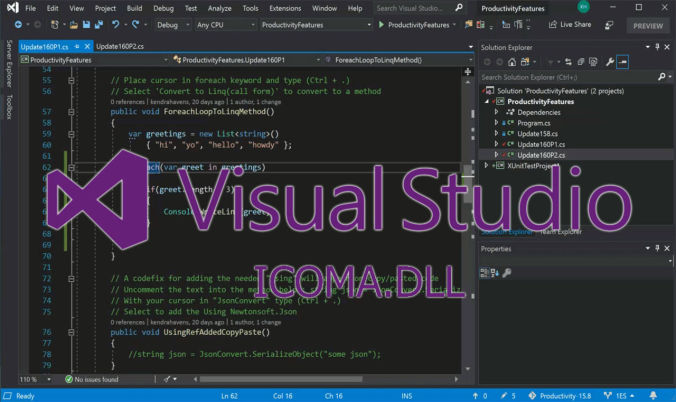Toggle Properties panel auto-hide pin

pyautogui.click(x=657, y=248)
